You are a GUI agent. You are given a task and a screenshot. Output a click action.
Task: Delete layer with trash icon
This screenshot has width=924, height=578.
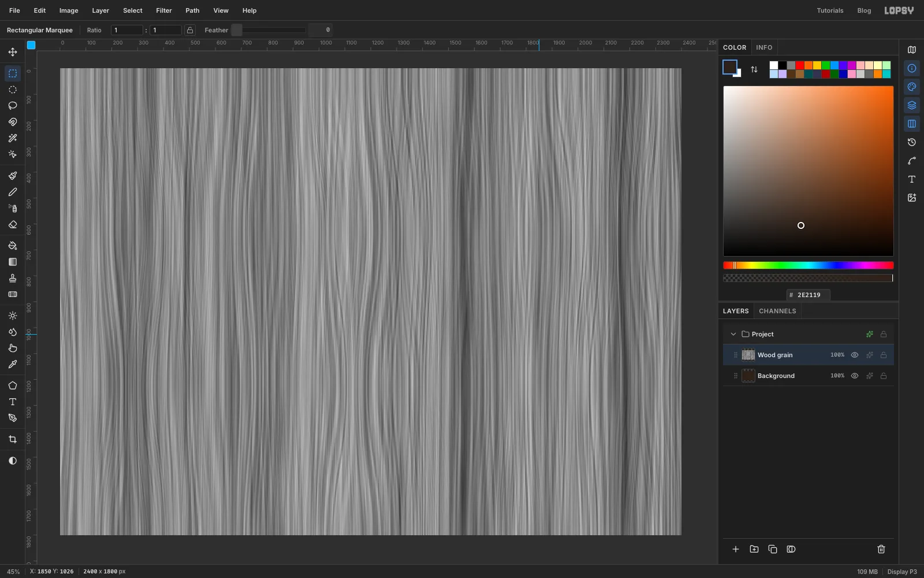tap(881, 549)
